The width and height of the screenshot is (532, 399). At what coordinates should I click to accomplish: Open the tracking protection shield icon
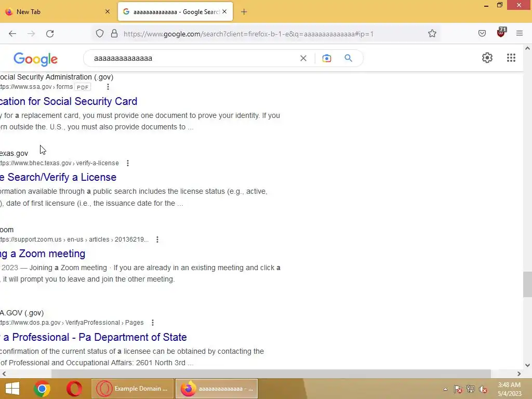(99, 34)
